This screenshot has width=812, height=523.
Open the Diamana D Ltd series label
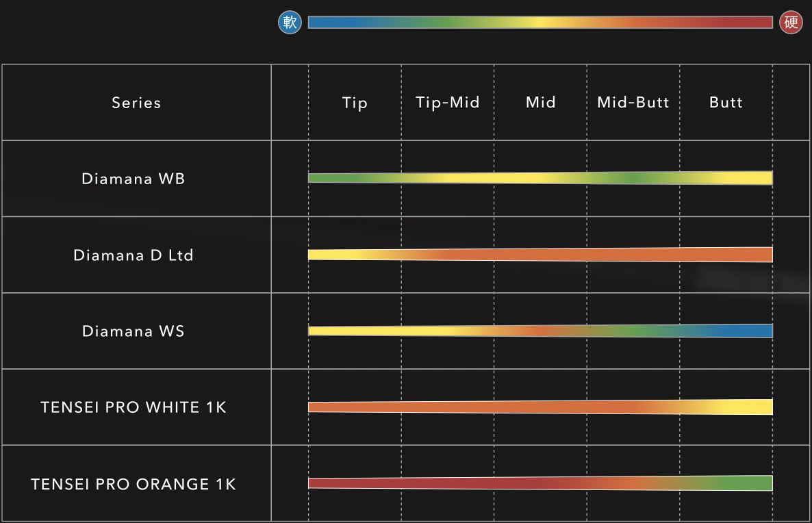click(134, 255)
